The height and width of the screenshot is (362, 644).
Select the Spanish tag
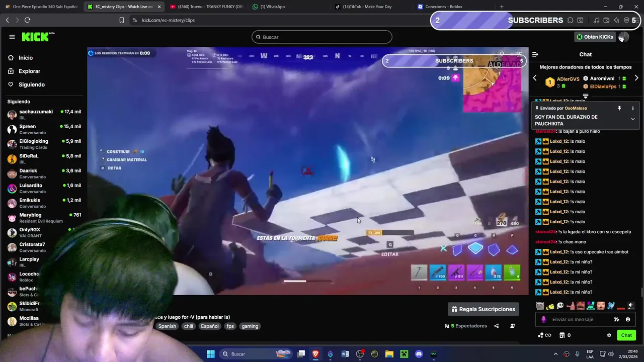tap(167, 326)
